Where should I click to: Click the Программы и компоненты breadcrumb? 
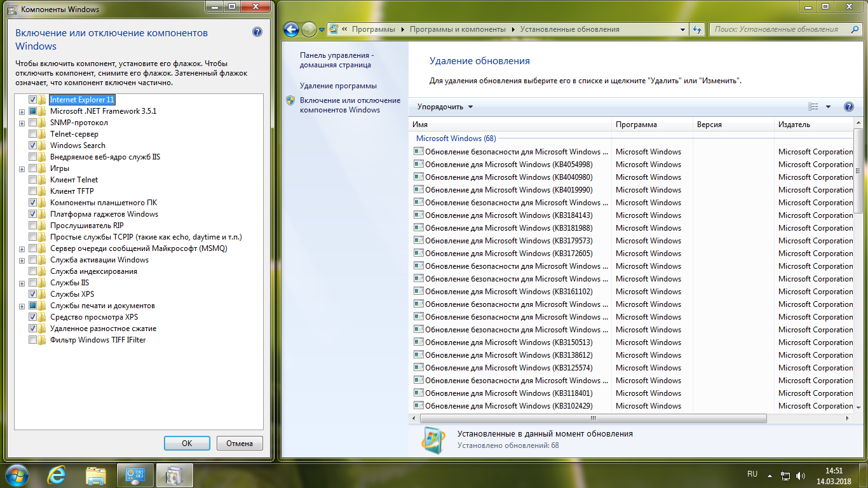coord(458,29)
